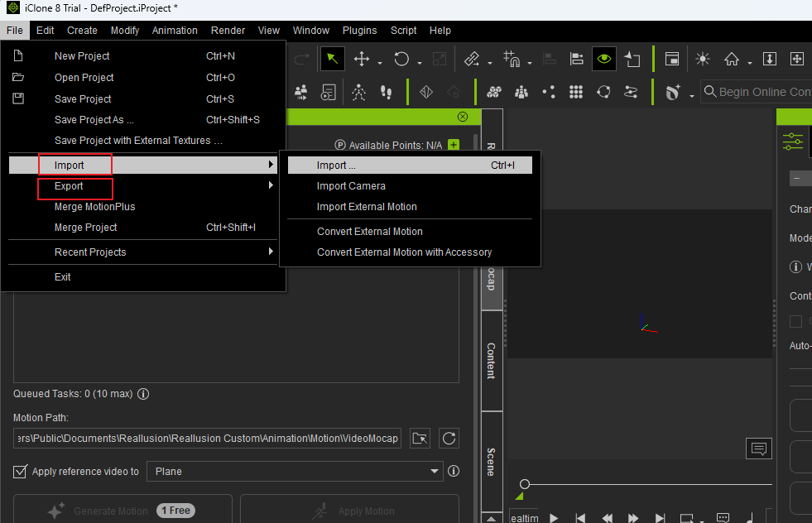Toggle checkbox in right side panel
The height and width of the screenshot is (523, 812).
click(x=795, y=321)
